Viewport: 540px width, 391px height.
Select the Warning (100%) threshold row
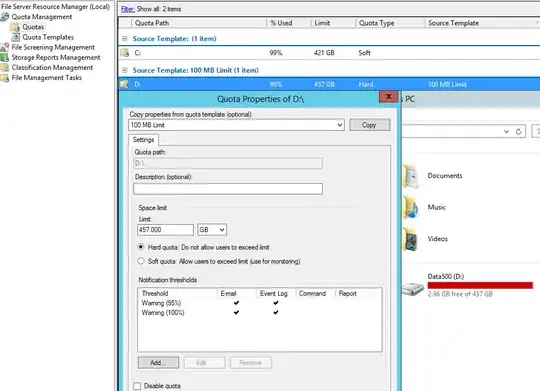point(260,312)
